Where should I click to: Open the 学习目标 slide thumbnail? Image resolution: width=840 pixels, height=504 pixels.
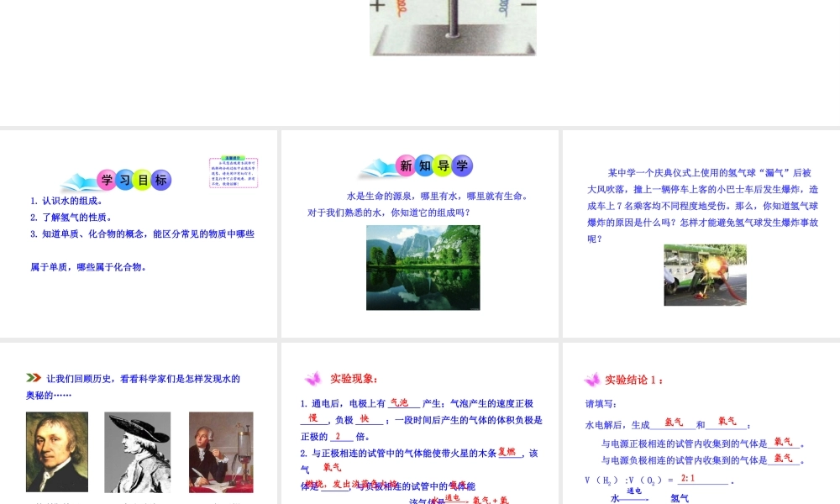tap(139, 234)
